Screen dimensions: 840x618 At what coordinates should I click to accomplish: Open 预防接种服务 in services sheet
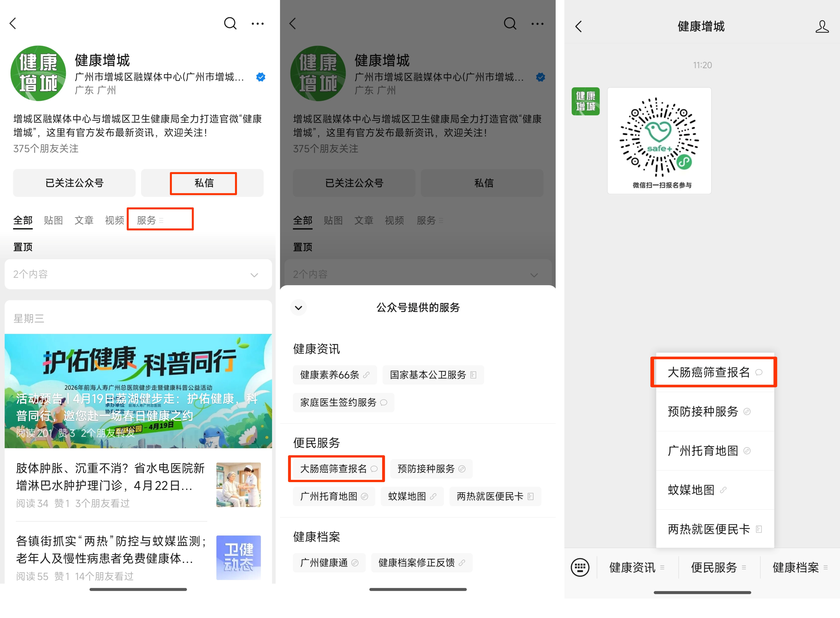tap(431, 468)
